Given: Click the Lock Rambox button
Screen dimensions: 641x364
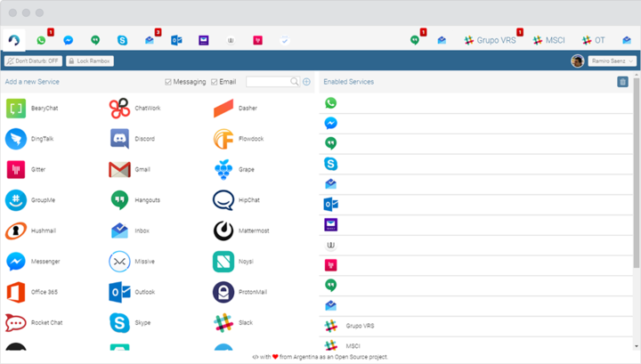Looking at the screenshot, I should pos(90,61).
